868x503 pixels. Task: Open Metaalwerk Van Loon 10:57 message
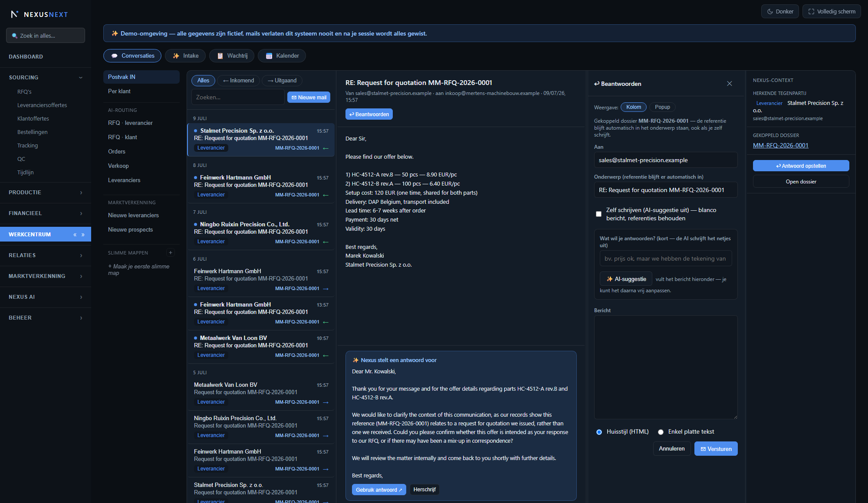point(261,347)
